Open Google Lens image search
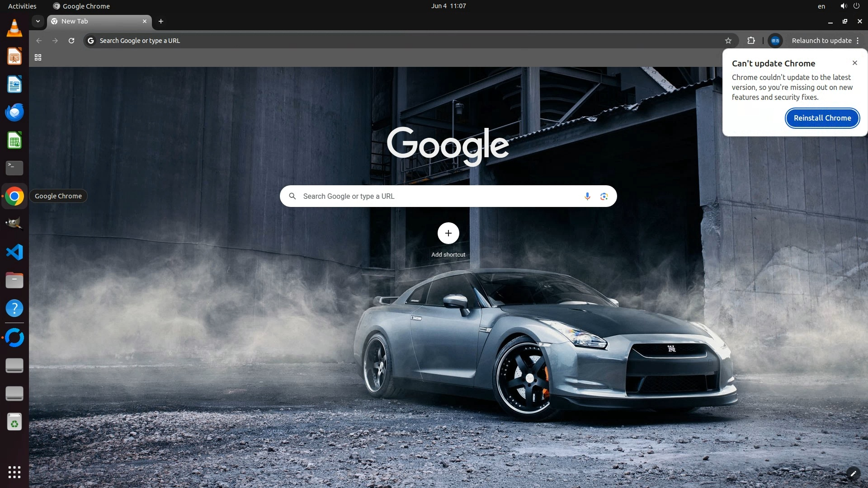This screenshot has width=868, height=488. click(x=604, y=196)
